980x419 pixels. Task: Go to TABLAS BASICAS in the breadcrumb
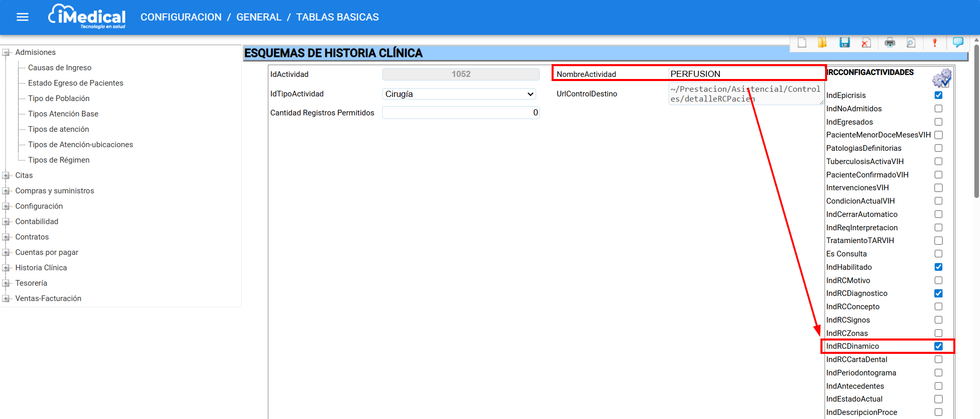(337, 17)
